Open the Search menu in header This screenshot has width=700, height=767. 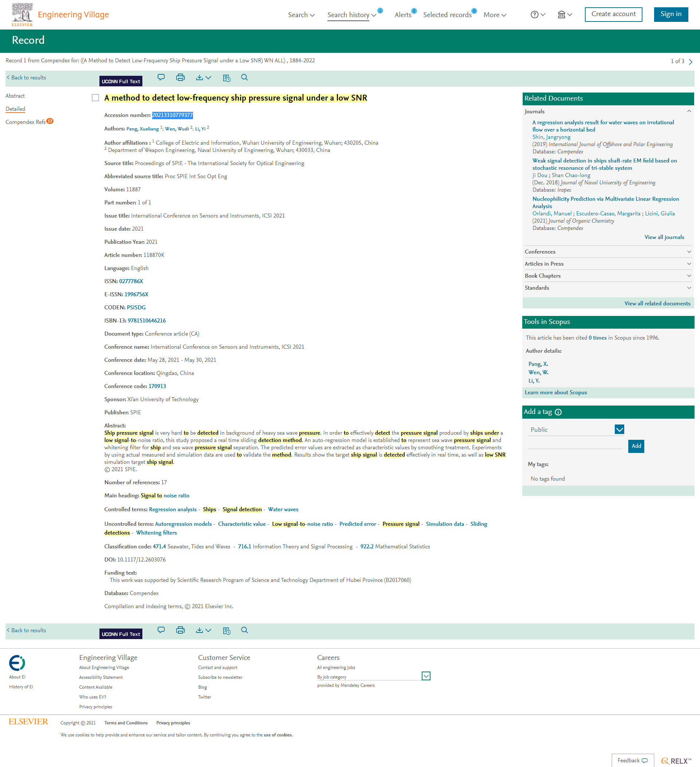301,15
